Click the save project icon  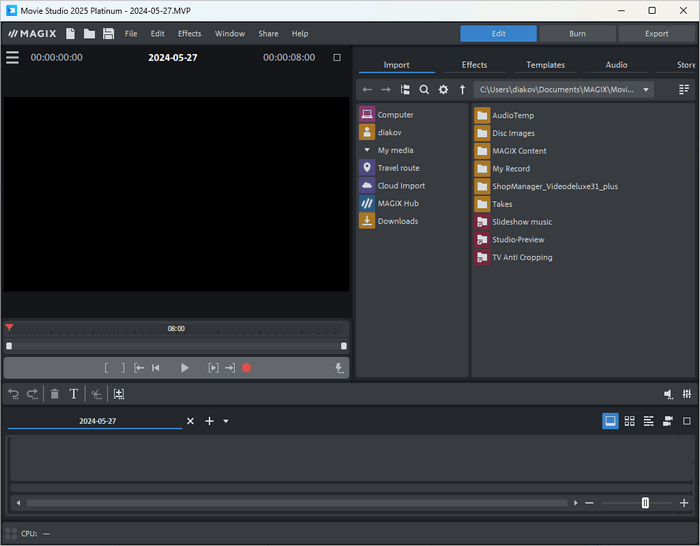108,34
